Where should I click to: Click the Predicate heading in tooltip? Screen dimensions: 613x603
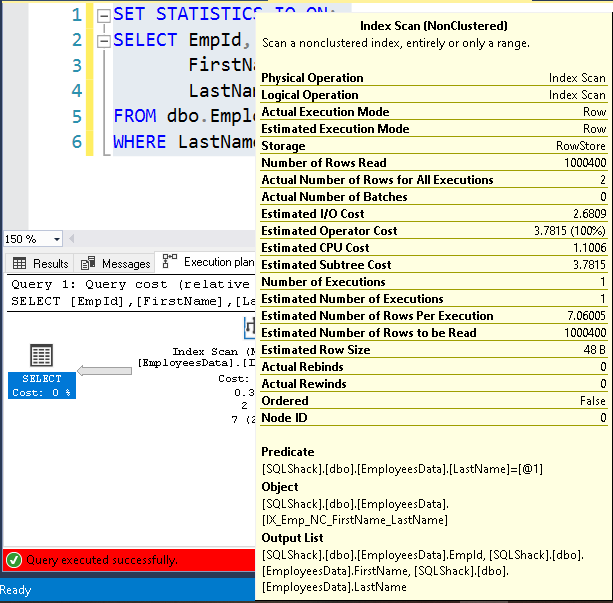tap(288, 452)
